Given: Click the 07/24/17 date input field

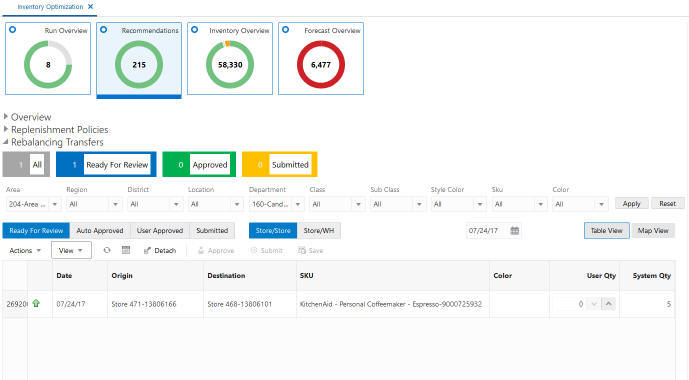Looking at the screenshot, I should (x=487, y=231).
